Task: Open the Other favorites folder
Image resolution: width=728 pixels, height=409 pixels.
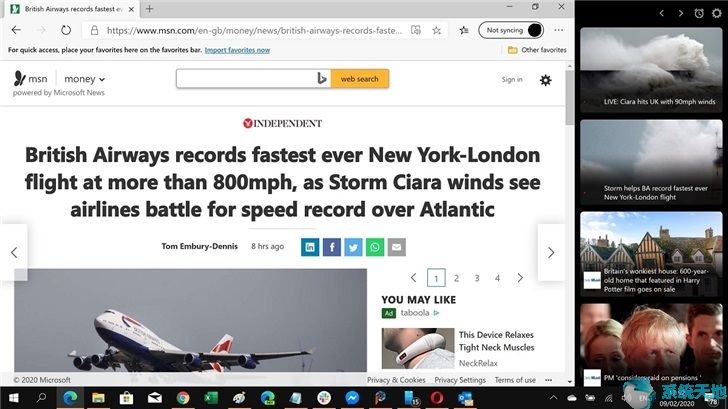Action: click(537, 50)
